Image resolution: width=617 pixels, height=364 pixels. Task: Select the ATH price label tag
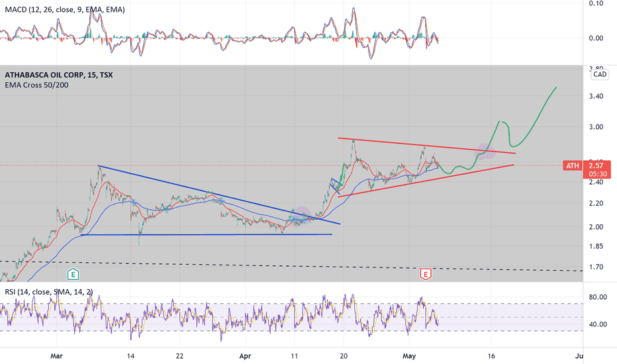573,165
